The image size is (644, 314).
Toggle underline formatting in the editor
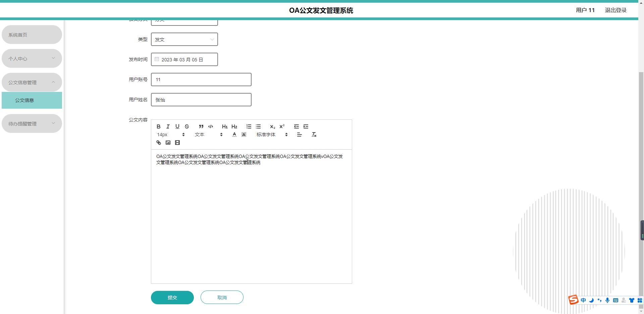[x=177, y=126]
